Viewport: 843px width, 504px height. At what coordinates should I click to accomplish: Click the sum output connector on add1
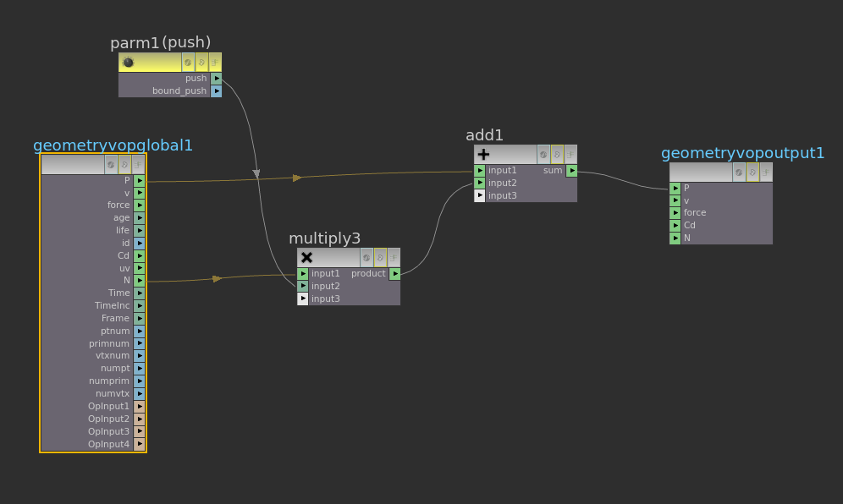pyautogui.click(x=572, y=170)
